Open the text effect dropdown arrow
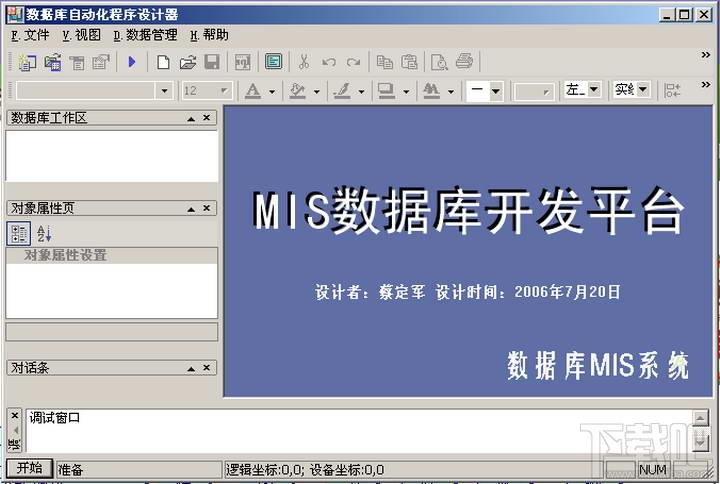720x484 pixels. coord(450,91)
